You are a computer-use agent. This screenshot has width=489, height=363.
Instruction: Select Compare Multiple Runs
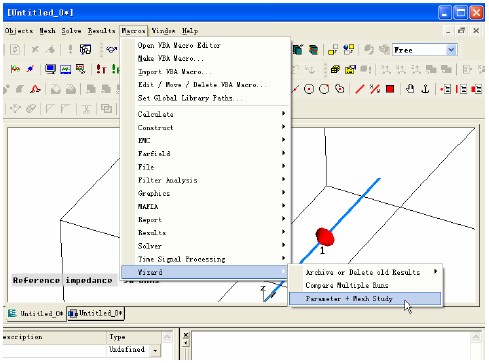click(x=366, y=285)
